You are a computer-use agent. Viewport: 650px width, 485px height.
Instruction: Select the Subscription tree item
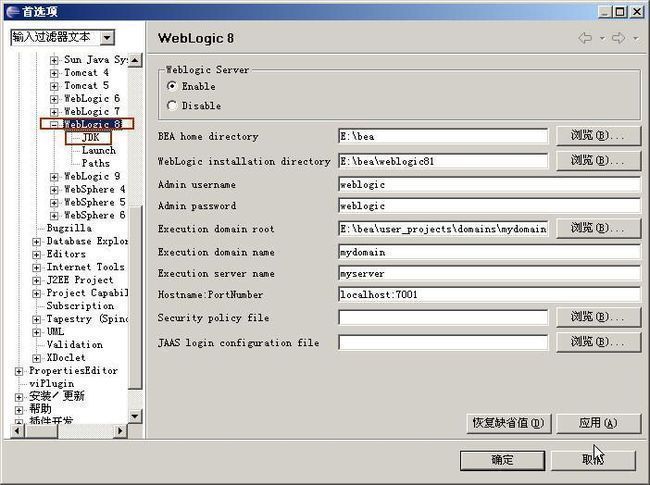[x=80, y=306]
